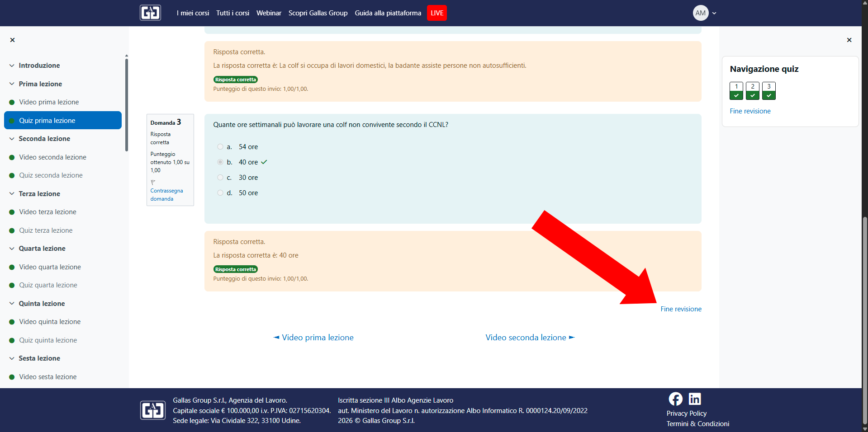
Task: Click the AM user avatar
Action: click(700, 13)
